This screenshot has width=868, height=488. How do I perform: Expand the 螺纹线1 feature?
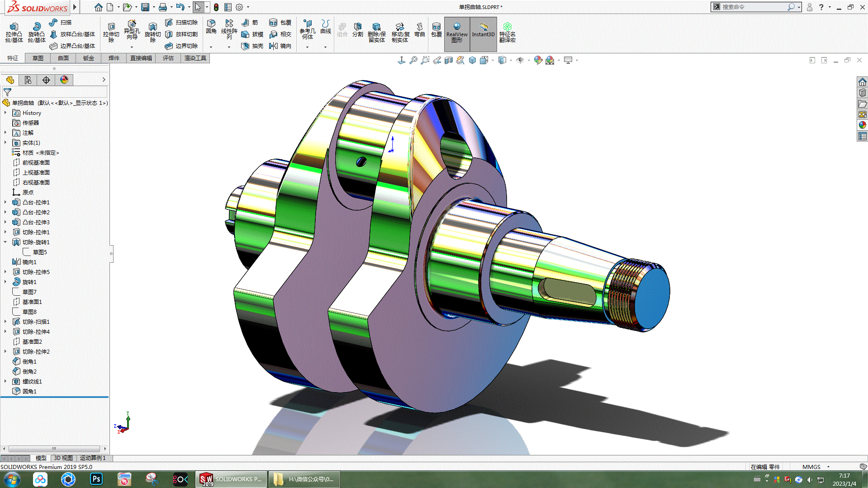[x=5, y=381]
